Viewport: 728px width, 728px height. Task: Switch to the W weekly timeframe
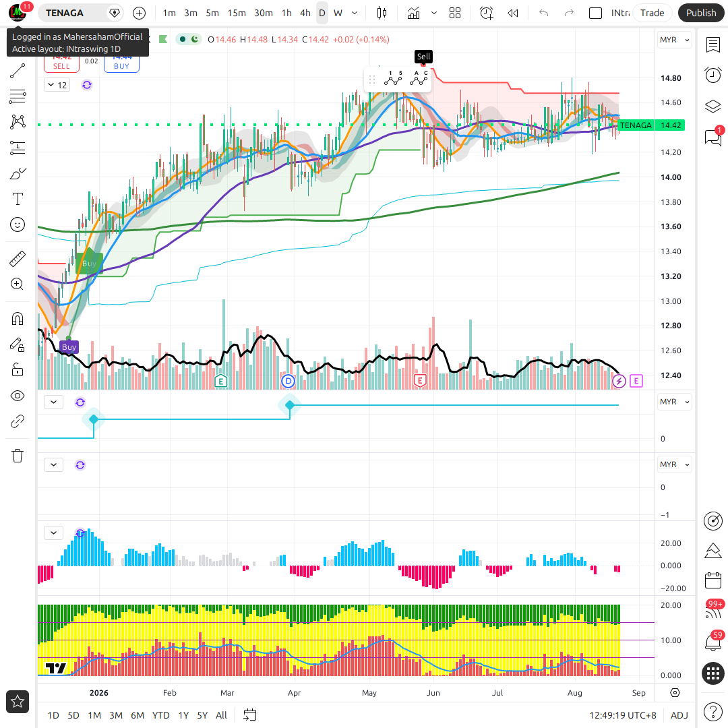(x=338, y=13)
